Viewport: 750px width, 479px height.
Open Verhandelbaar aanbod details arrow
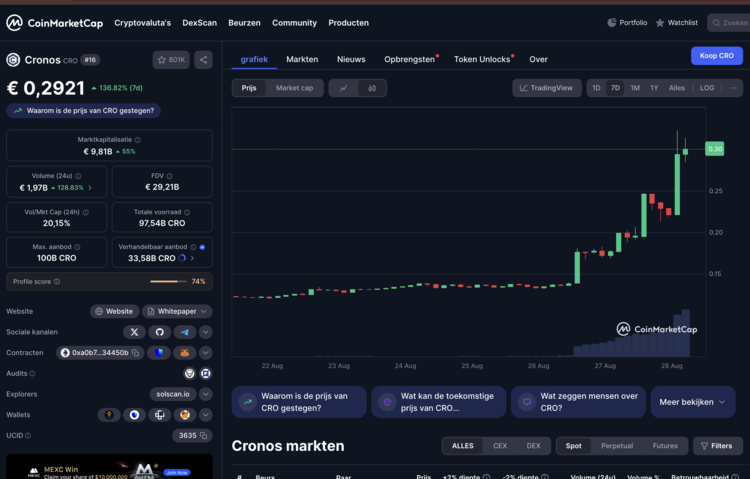click(192, 258)
